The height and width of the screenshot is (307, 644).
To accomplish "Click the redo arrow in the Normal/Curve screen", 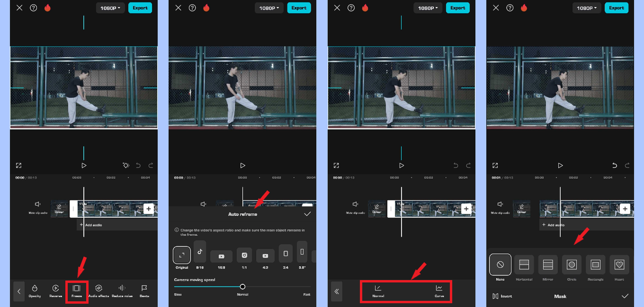I will point(468,165).
